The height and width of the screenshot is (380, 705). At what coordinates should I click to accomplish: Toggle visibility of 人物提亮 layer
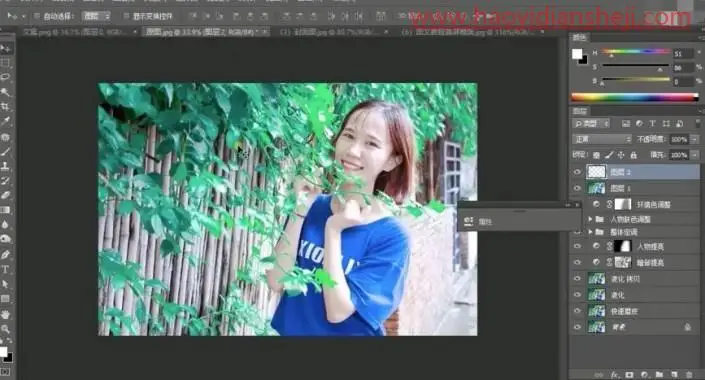577,246
